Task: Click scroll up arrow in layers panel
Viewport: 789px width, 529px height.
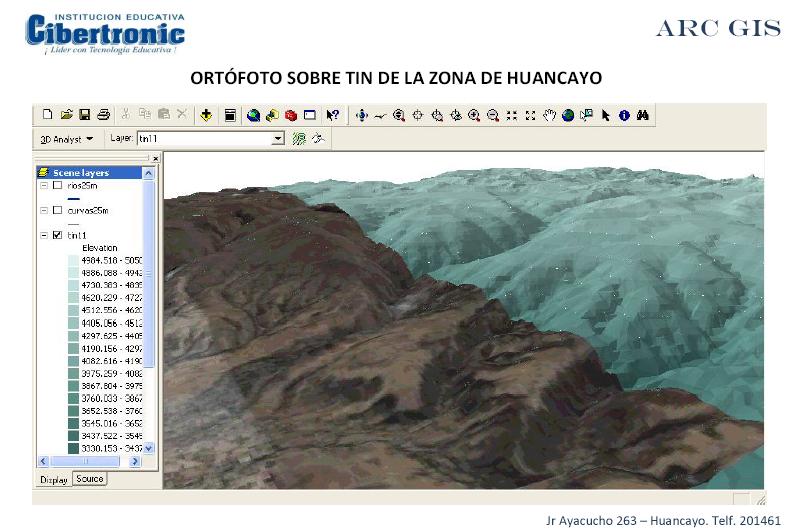Action: pyautogui.click(x=148, y=173)
